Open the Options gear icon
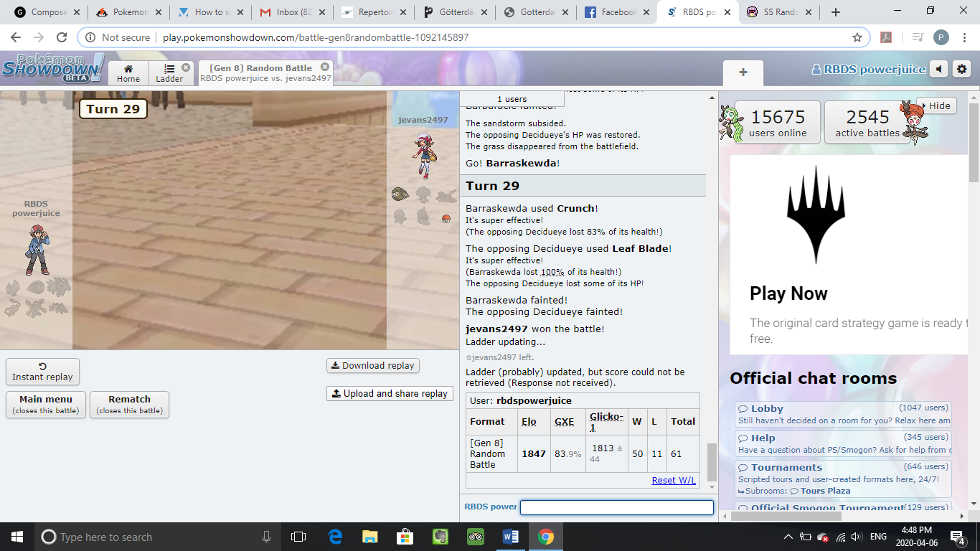Viewport: 980px width, 551px height. pyautogui.click(x=962, y=69)
